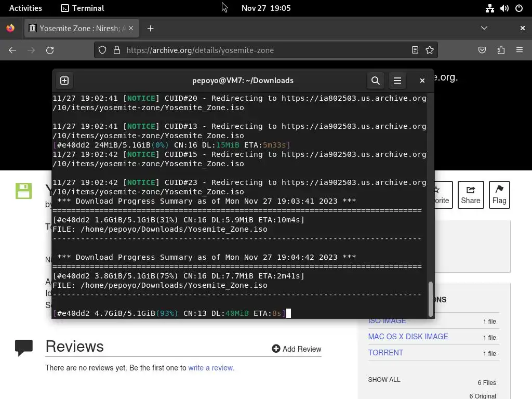Close the terminal window
Image resolution: width=532 pixels, height=399 pixels.
coord(422,81)
